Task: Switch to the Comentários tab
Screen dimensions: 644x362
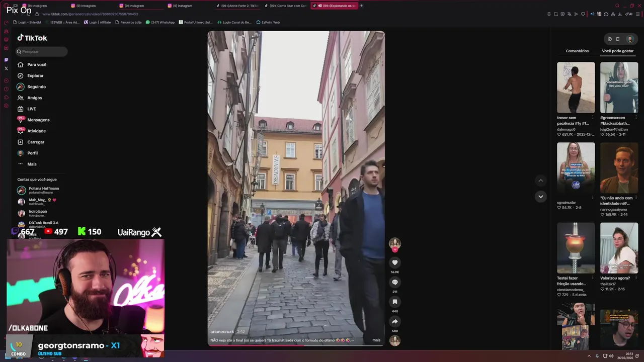Action: pyautogui.click(x=577, y=51)
